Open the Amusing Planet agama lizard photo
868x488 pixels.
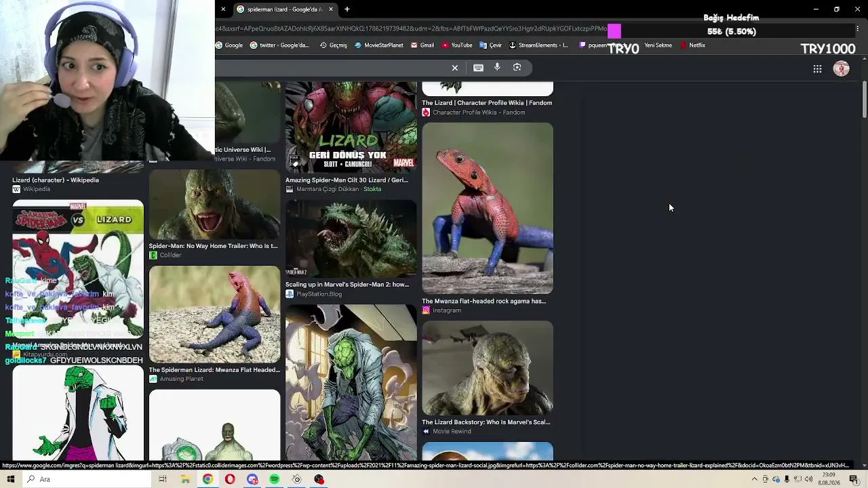tap(214, 314)
